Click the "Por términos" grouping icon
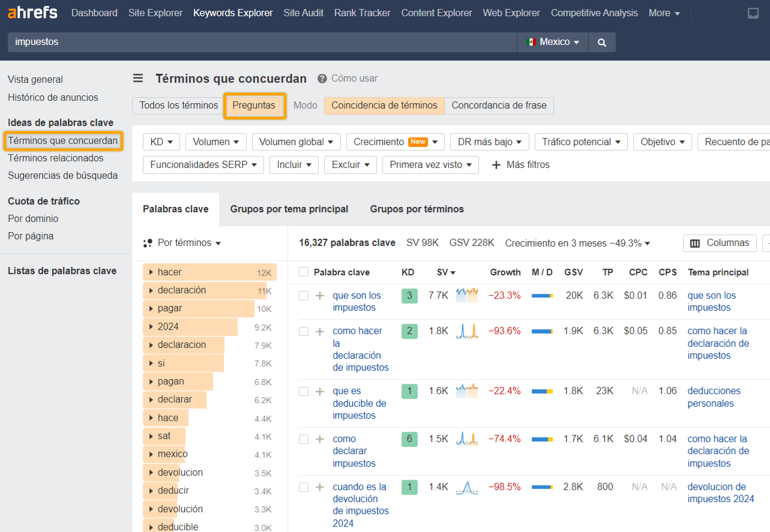Image resolution: width=770 pixels, height=532 pixels. click(x=148, y=243)
